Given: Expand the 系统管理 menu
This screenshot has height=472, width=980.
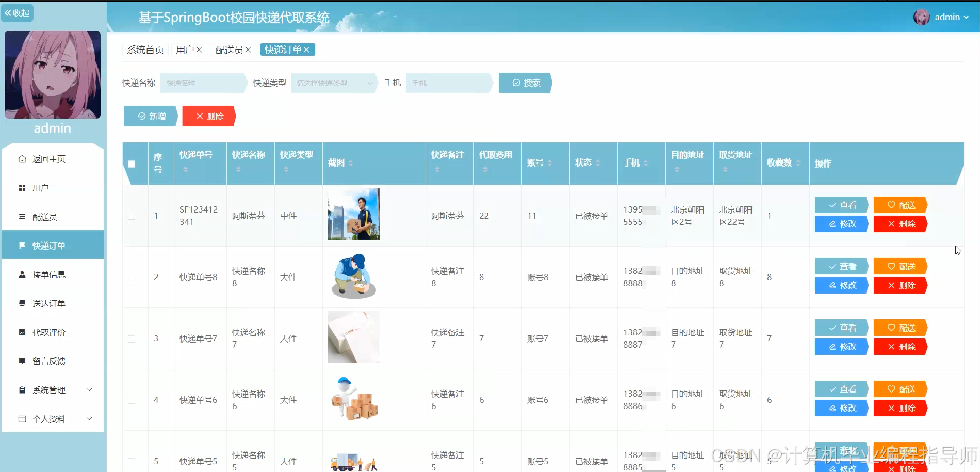Looking at the screenshot, I should 49,389.
